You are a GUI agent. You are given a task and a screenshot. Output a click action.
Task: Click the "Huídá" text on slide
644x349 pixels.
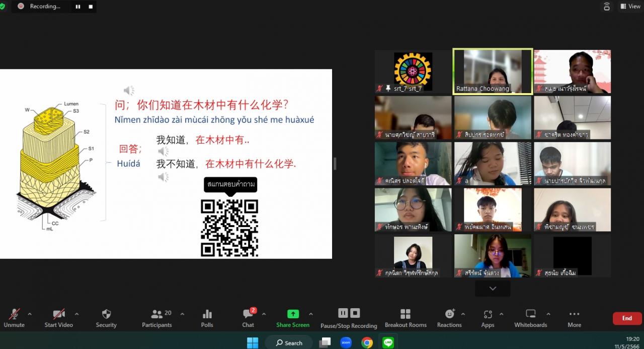(x=129, y=164)
